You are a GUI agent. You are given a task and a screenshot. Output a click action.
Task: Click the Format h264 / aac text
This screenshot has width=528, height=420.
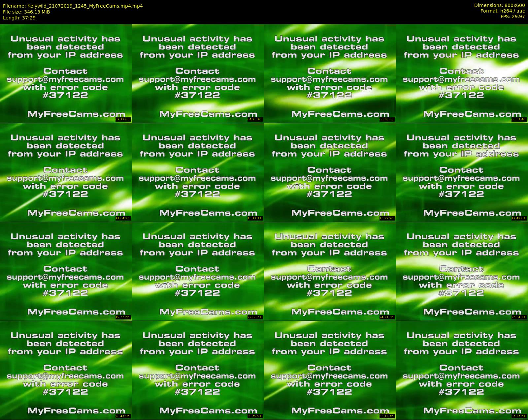point(503,11)
